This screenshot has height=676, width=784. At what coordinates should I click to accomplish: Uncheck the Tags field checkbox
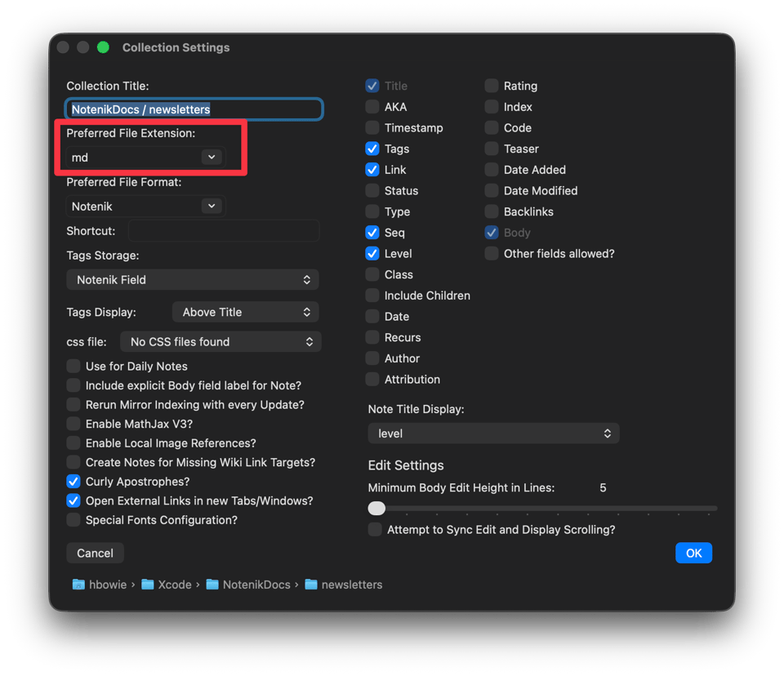[x=372, y=149]
